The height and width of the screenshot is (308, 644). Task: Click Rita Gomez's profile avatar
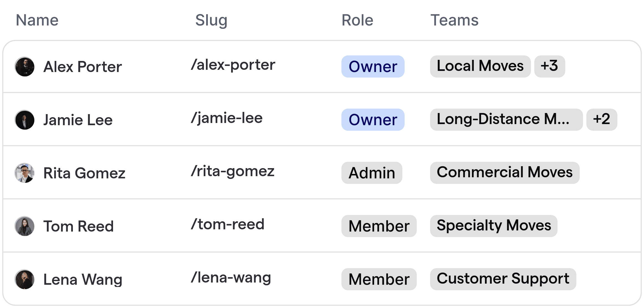tap(24, 173)
